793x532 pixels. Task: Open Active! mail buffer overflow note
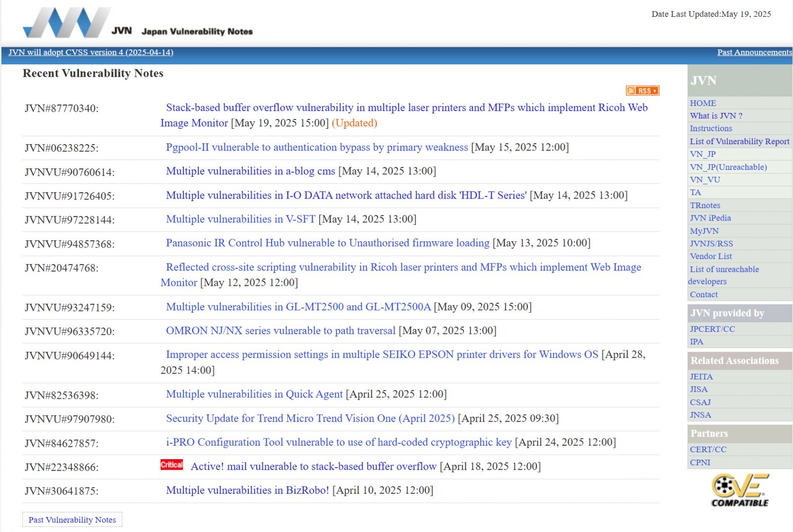314,466
